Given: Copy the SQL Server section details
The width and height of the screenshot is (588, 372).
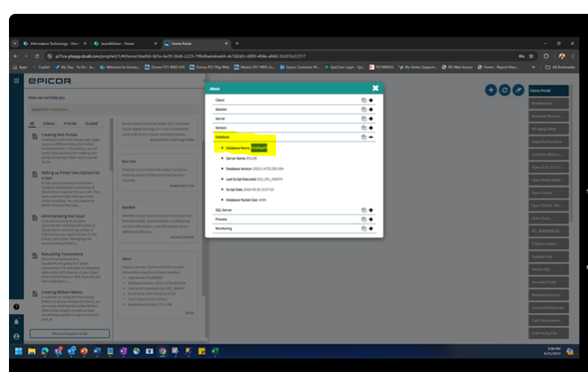Looking at the screenshot, I should [x=363, y=210].
